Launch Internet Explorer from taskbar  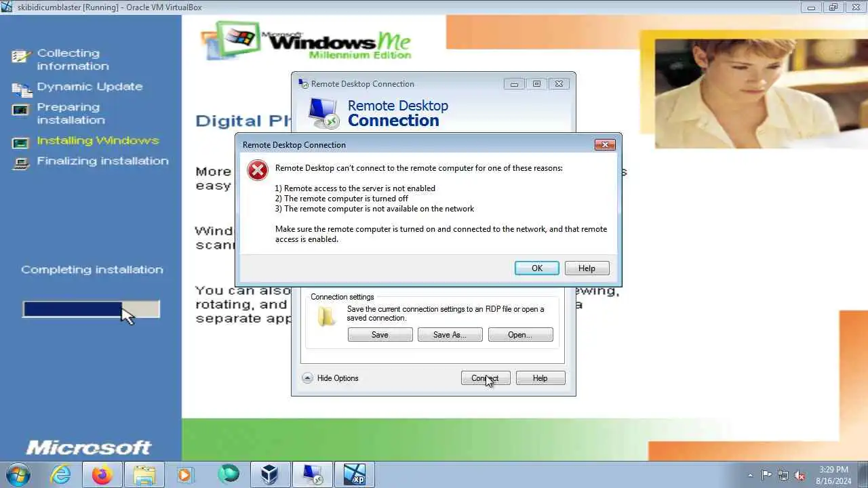point(61,474)
